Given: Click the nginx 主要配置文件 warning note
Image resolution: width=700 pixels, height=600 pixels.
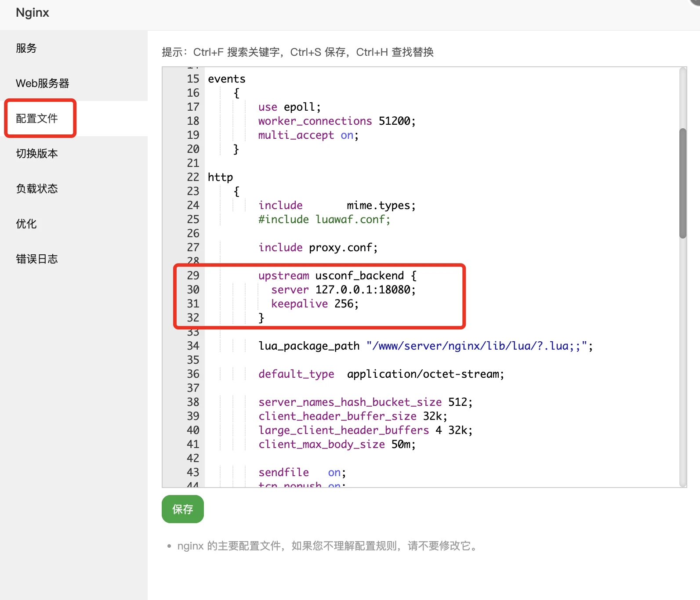Looking at the screenshot, I should click(328, 546).
